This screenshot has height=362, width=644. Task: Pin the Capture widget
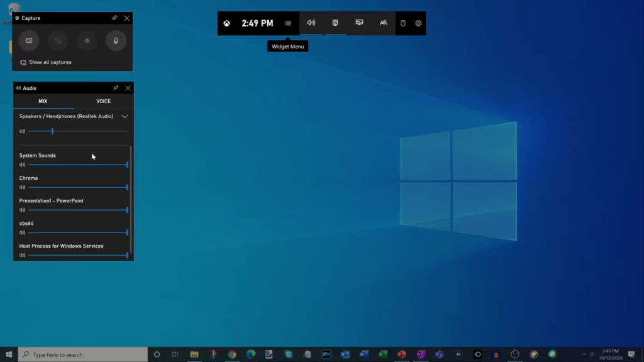[115, 18]
